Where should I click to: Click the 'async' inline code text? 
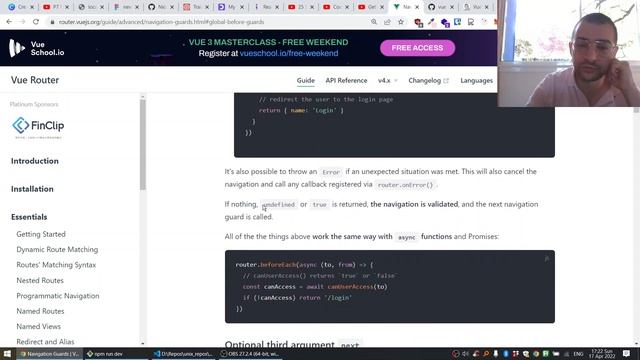(407, 237)
